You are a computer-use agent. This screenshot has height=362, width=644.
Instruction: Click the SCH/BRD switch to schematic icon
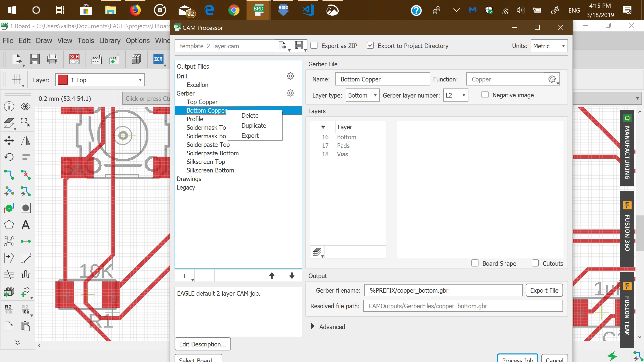pos(74,59)
